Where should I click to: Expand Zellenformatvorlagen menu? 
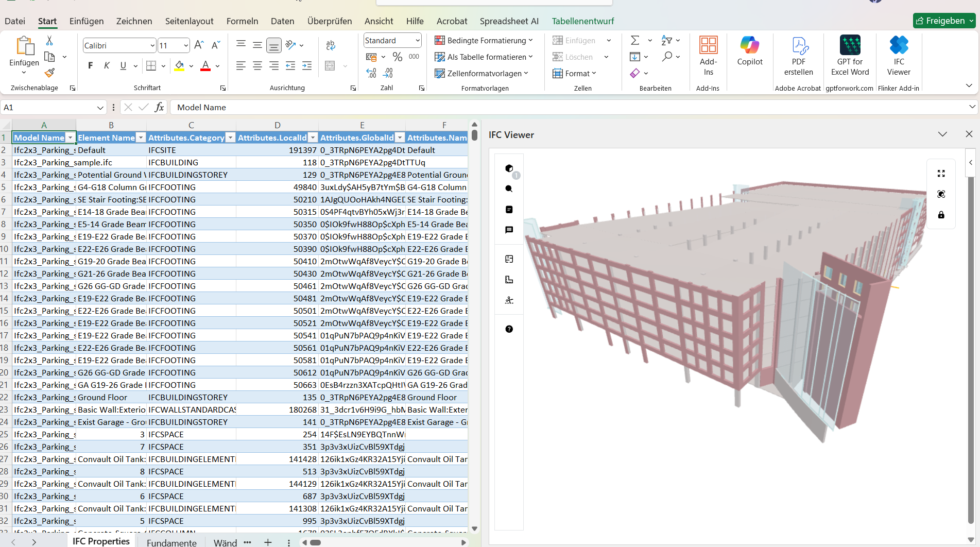pos(482,73)
